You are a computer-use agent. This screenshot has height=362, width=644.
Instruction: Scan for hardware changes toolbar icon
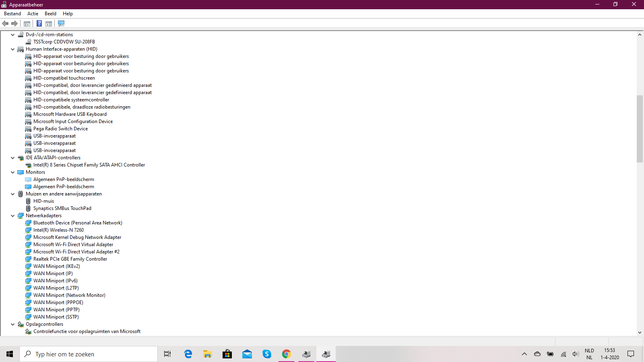(61, 24)
